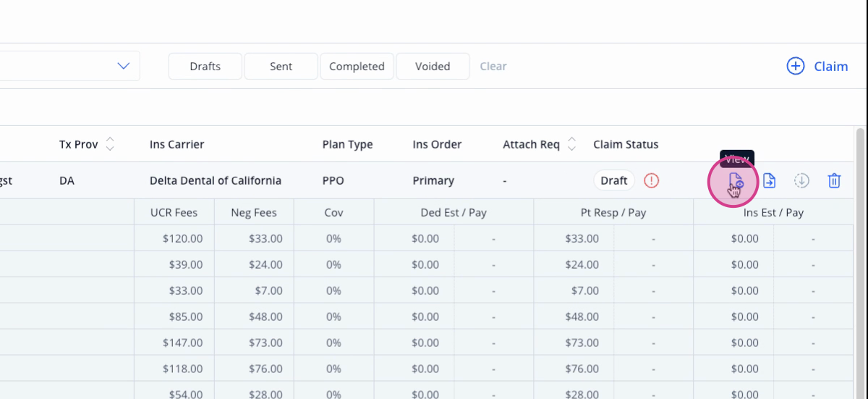The width and height of the screenshot is (868, 399).
Task: Click the Ded Est / Pay subheader
Action: [454, 212]
